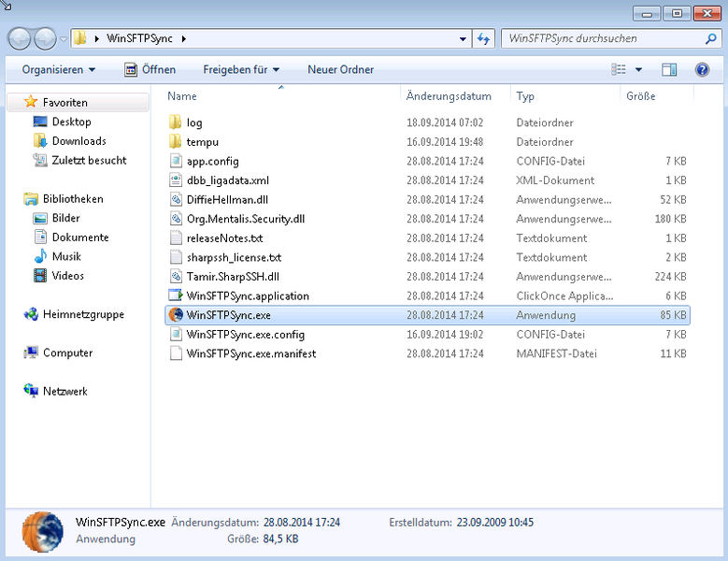Click the DiffieHellman.dll file icon
Screen dimensions: 728x561
176,200
